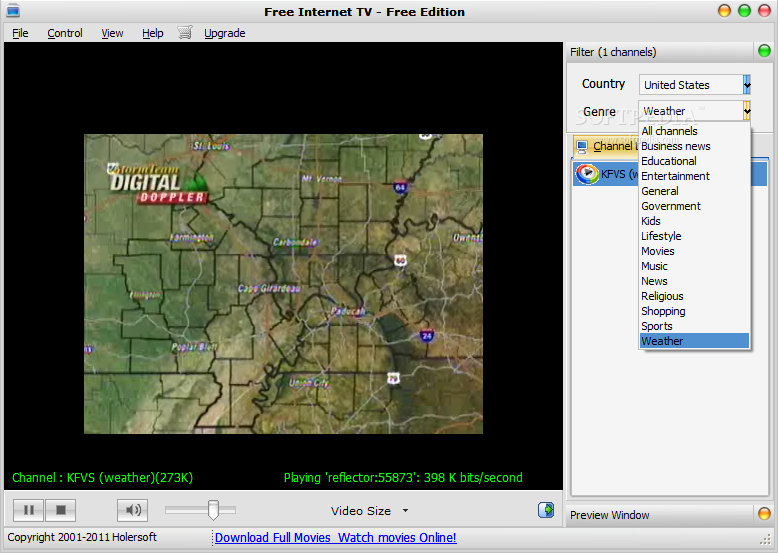Click the KFVS channel logo icon
778x553 pixels.
click(x=587, y=174)
